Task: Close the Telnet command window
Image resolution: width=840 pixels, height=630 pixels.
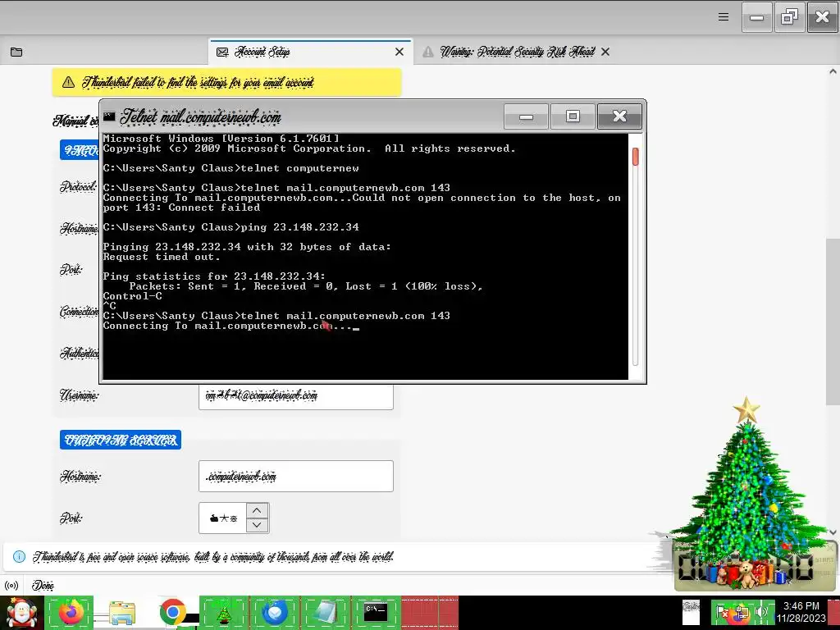Action: pyautogui.click(x=619, y=116)
